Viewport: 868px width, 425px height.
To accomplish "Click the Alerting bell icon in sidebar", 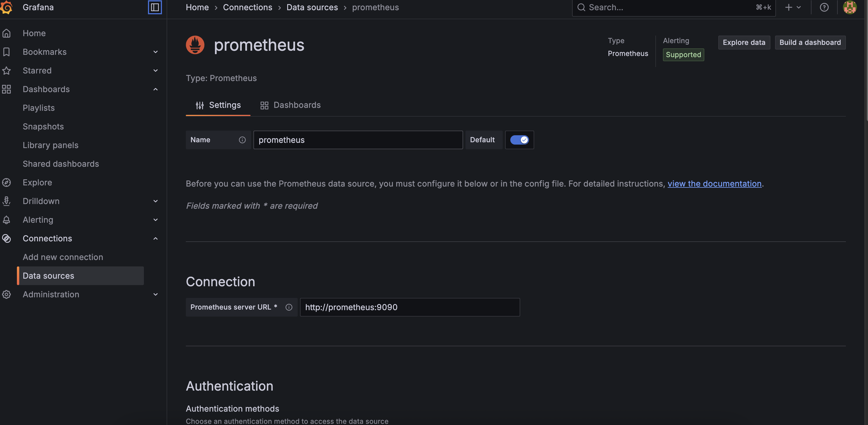I will pyautogui.click(x=6, y=220).
